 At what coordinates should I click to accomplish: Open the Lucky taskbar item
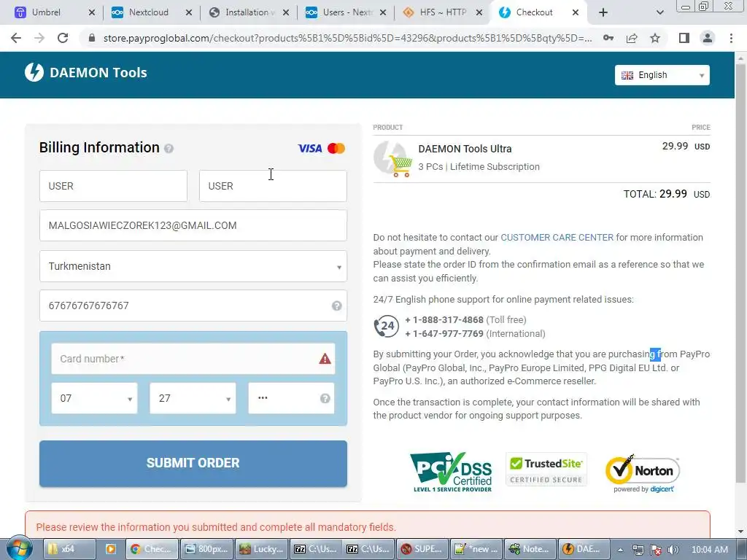click(x=261, y=549)
